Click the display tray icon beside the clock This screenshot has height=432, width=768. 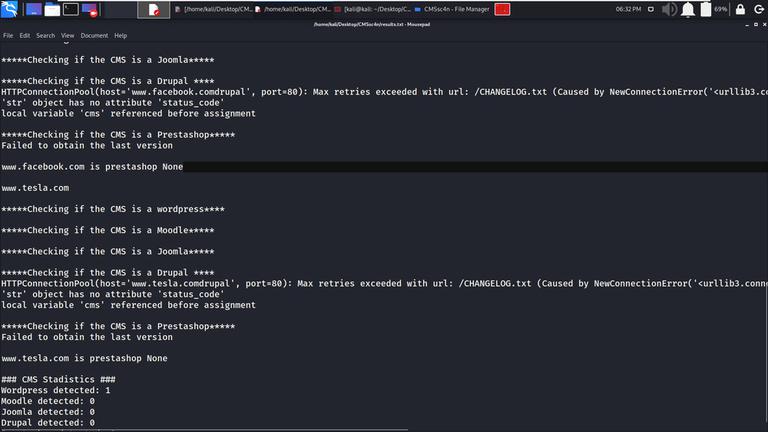click(x=650, y=9)
